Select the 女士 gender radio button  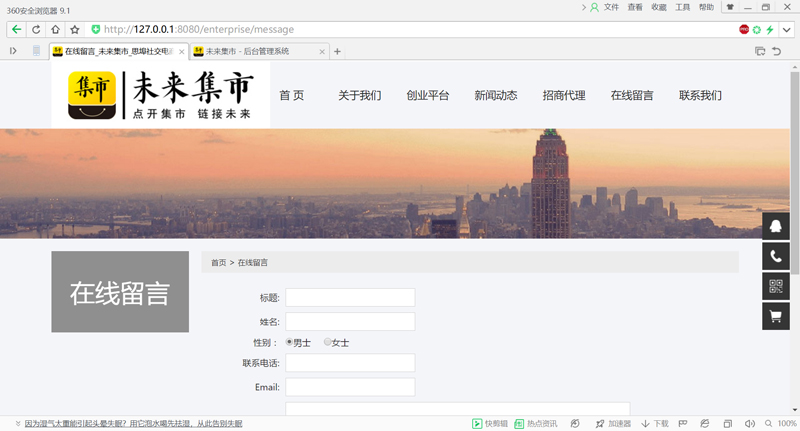pyautogui.click(x=328, y=342)
